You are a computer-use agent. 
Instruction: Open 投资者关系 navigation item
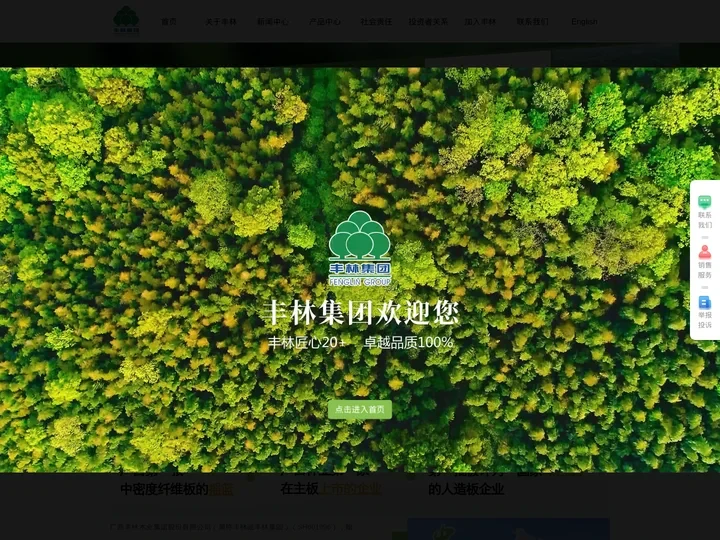point(428,22)
